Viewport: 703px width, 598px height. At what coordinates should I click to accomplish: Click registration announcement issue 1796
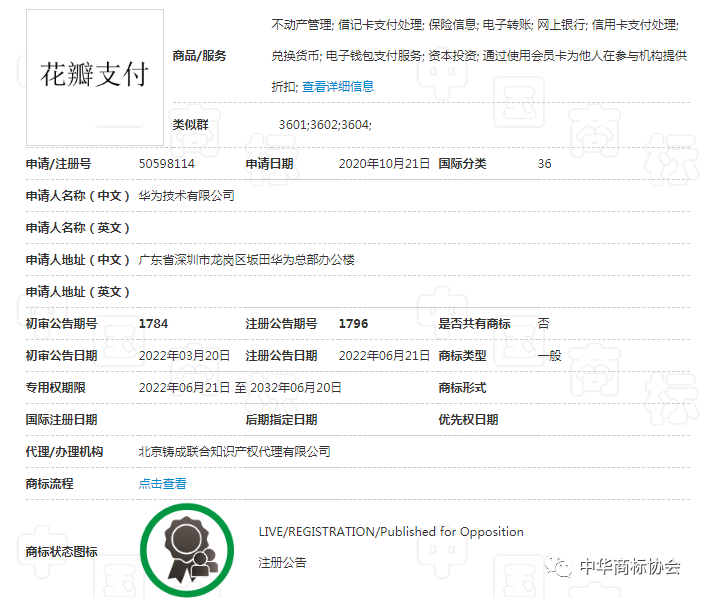(353, 324)
